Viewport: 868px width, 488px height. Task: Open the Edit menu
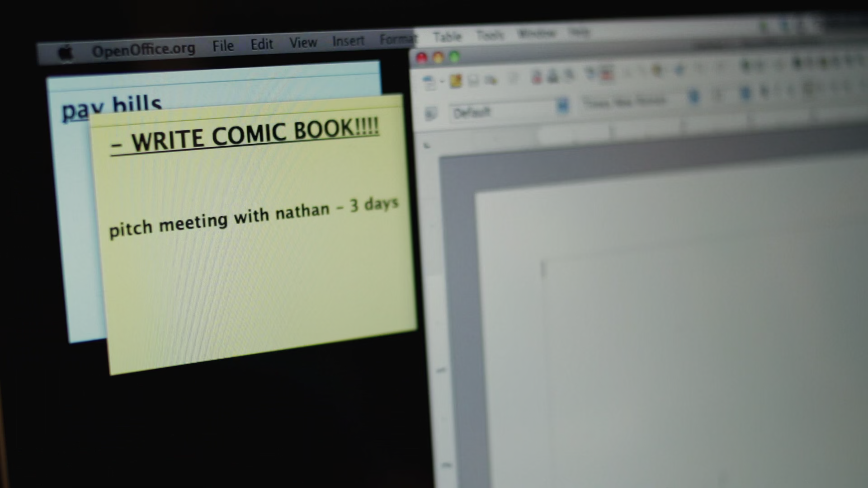point(262,44)
